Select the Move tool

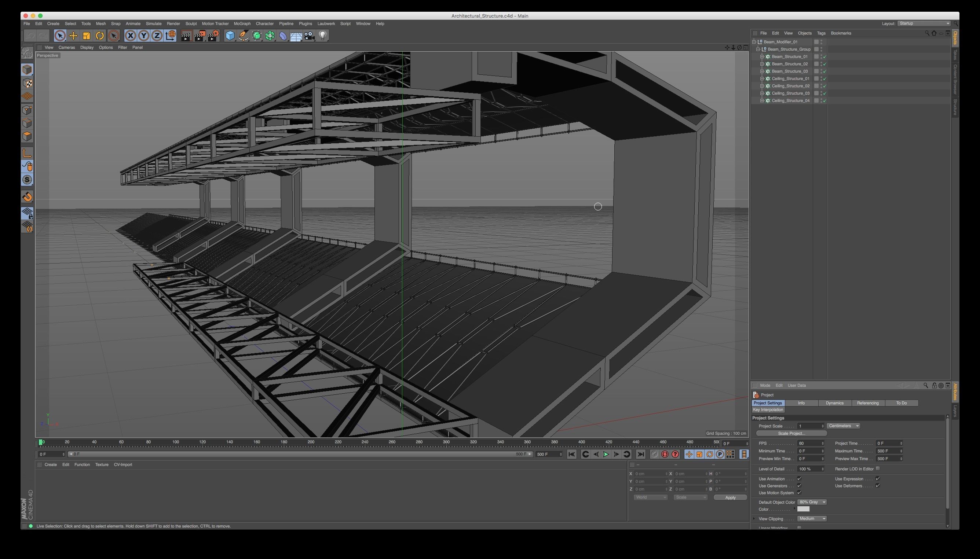pyautogui.click(x=73, y=36)
